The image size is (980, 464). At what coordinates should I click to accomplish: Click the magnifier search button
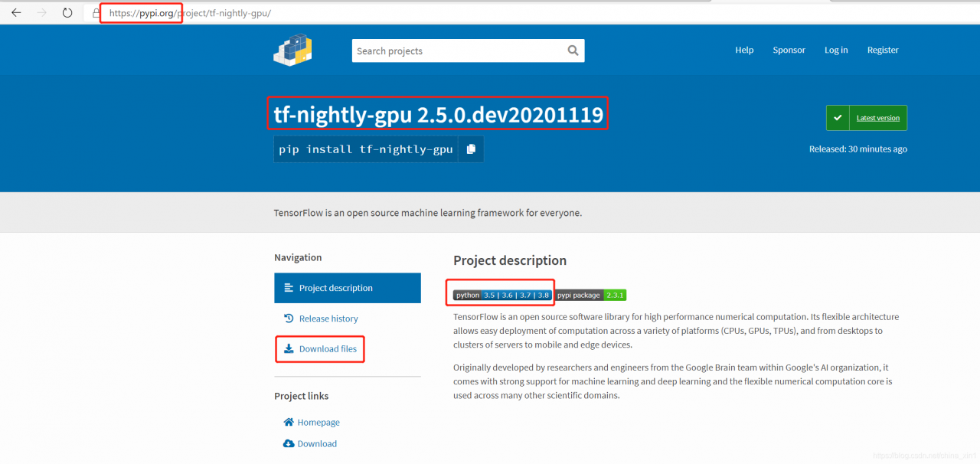(x=573, y=51)
